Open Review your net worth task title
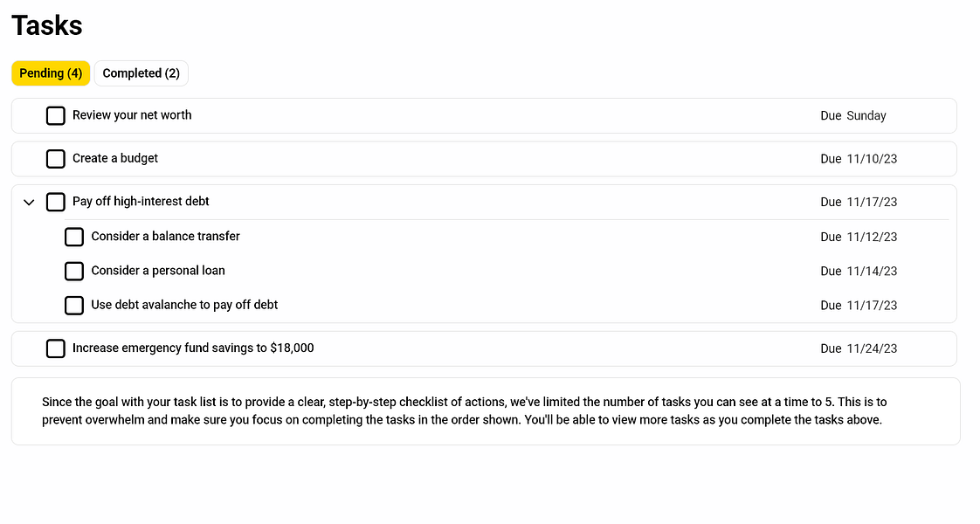Image resolution: width=980 pixels, height=524 pixels. 132,115
